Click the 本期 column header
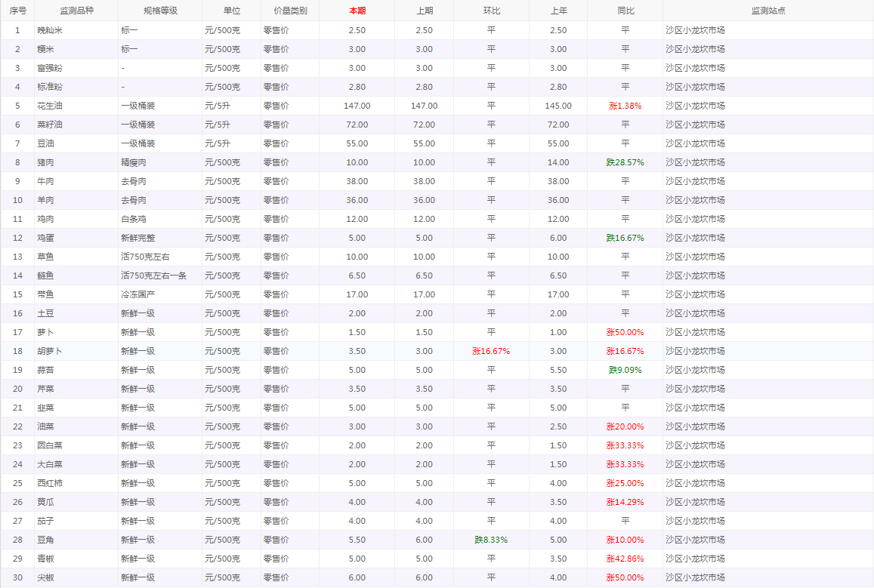Screen dimensions: 874x588 click(x=357, y=11)
